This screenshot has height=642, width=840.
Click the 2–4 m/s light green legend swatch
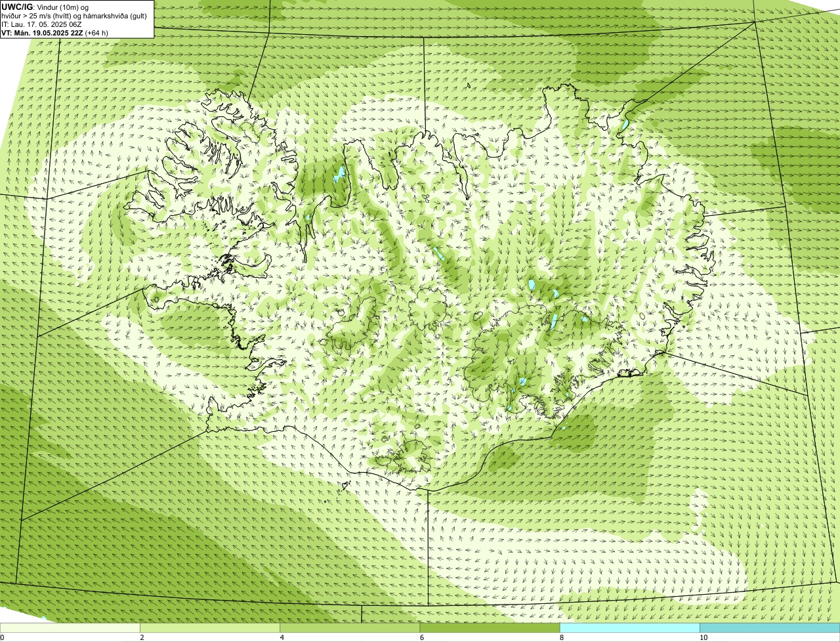(210, 628)
